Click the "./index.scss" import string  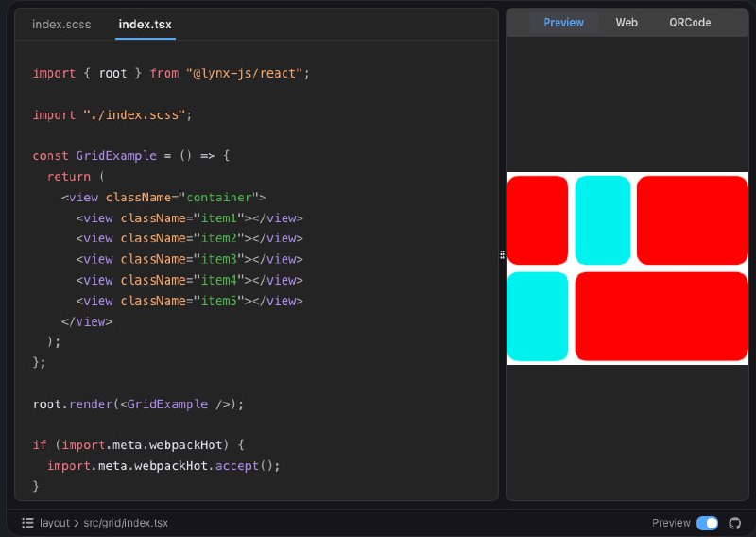[134, 114]
